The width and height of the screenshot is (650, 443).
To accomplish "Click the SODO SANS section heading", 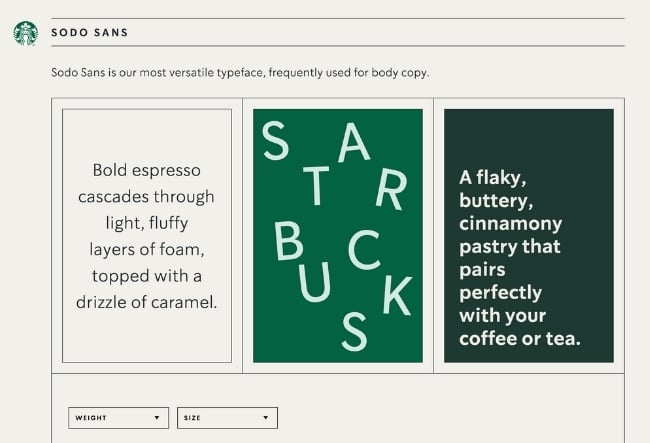I will (89, 32).
